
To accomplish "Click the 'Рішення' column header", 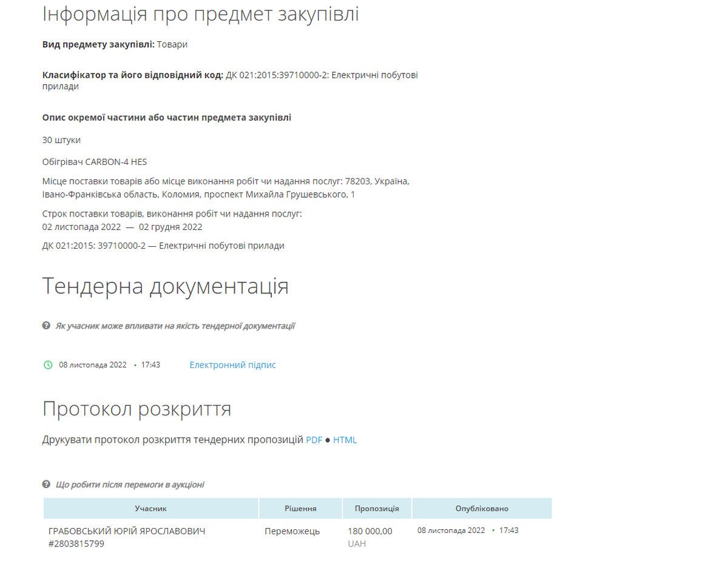I will pyautogui.click(x=300, y=509).
